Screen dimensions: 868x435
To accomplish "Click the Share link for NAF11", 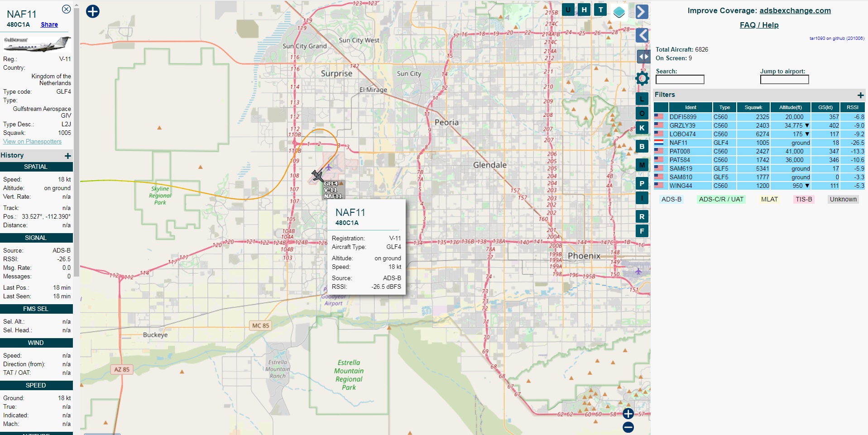I will (49, 24).
